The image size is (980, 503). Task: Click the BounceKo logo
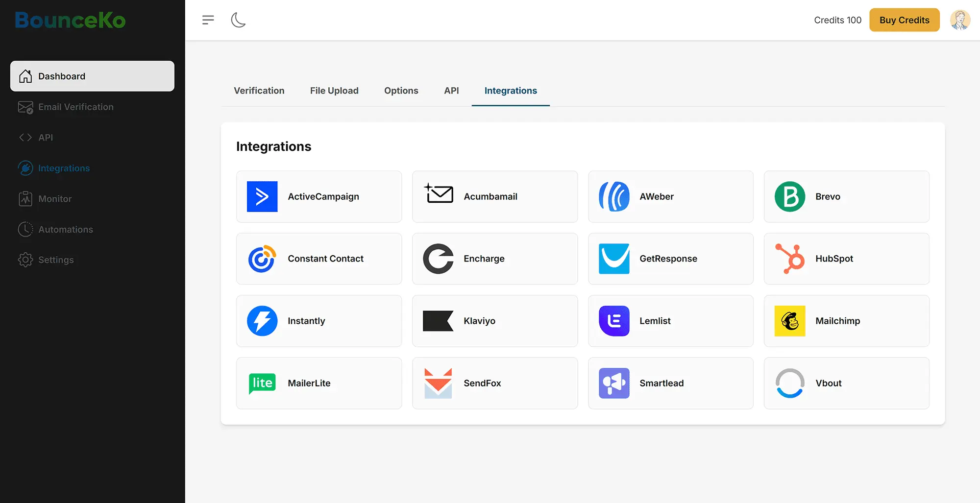(70, 20)
